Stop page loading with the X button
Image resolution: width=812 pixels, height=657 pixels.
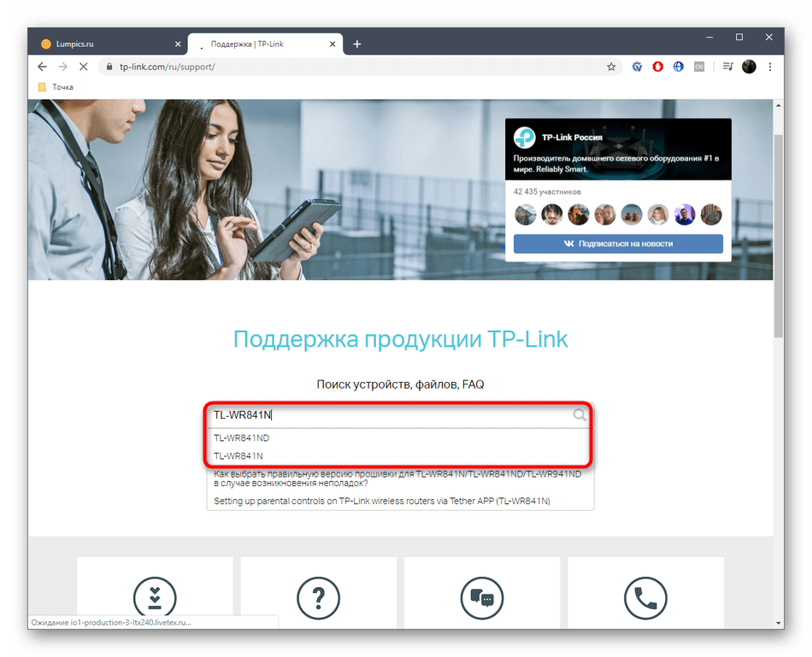click(84, 67)
